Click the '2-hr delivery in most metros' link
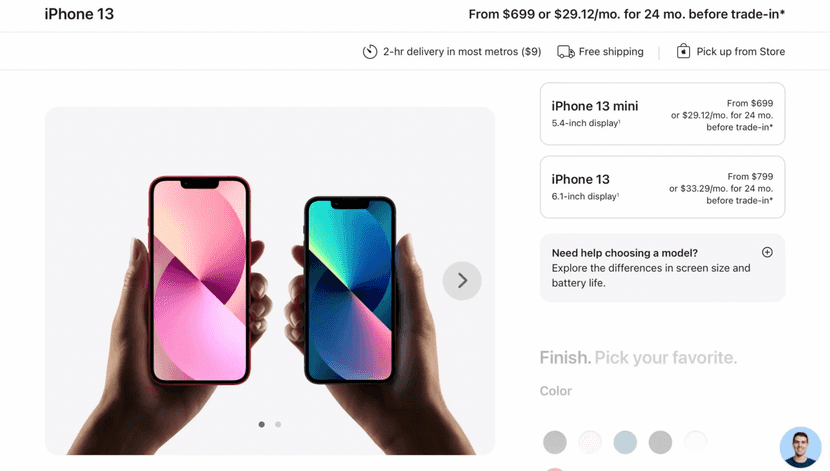Screen dimensions: 830x471 (462, 51)
